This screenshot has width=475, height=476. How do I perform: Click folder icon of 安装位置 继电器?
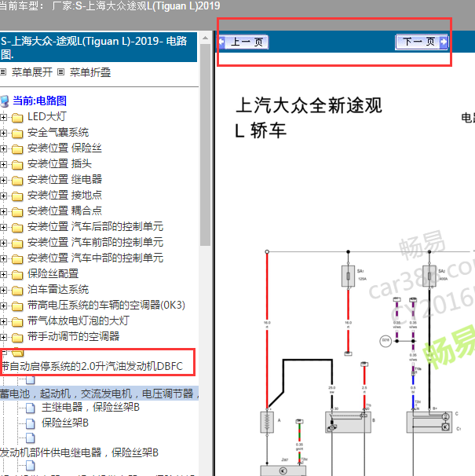17,181
